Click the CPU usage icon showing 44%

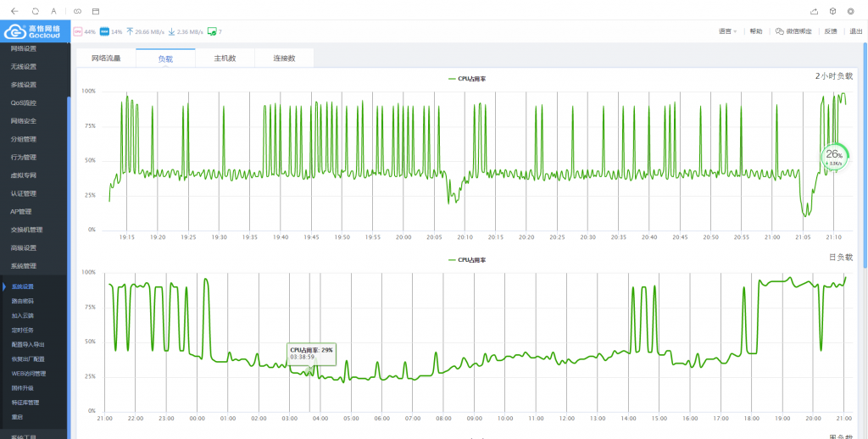click(77, 31)
